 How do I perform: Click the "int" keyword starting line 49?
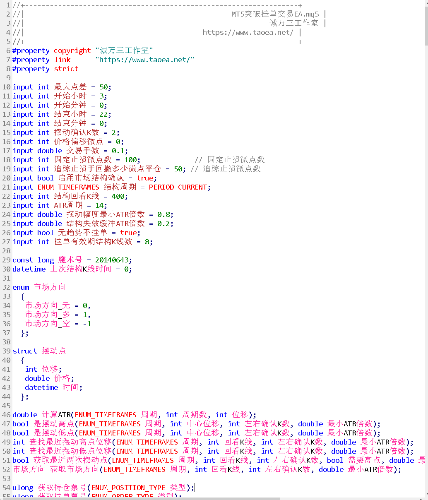(x=19, y=442)
